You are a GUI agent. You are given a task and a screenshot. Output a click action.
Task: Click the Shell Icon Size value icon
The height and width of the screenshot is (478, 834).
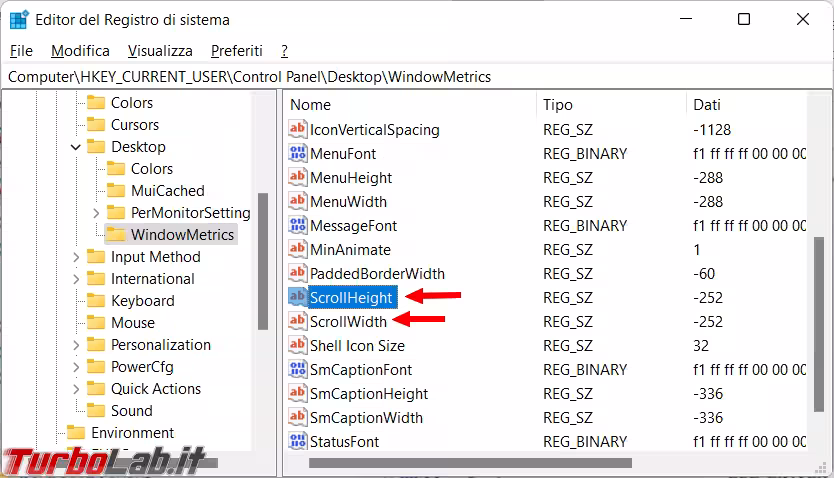[x=297, y=346]
